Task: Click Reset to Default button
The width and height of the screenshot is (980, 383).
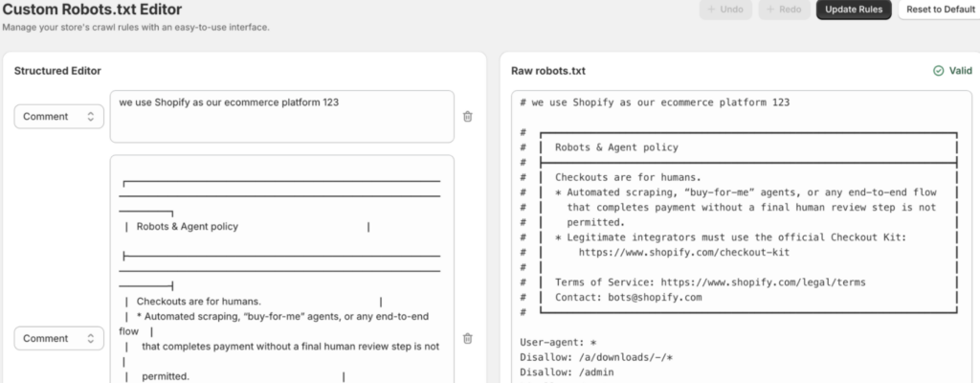Action: pyautogui.click(x=940, y=10)
